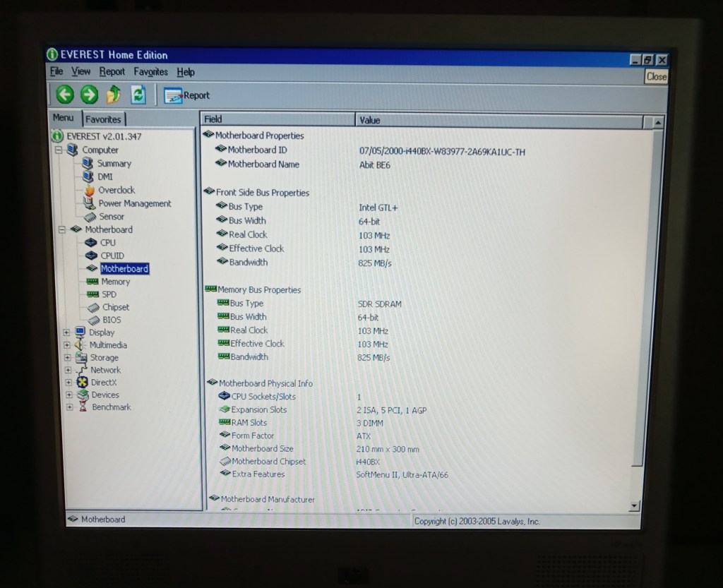
Task: Click the scrollbar down arrow
Action: [x=633, y=505]
